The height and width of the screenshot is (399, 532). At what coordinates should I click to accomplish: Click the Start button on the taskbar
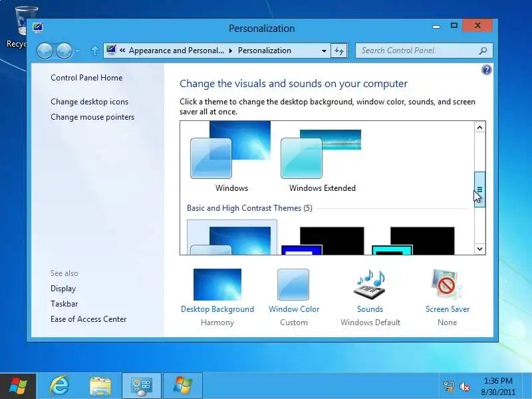pyautogui.click(x=18, y=386)
